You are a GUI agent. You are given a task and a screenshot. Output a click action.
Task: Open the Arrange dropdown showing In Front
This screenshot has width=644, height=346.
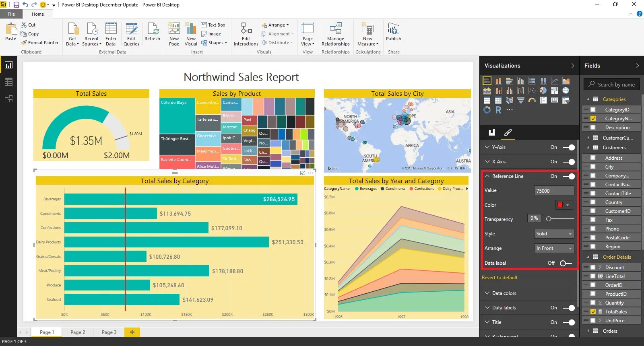click(554, 248)
